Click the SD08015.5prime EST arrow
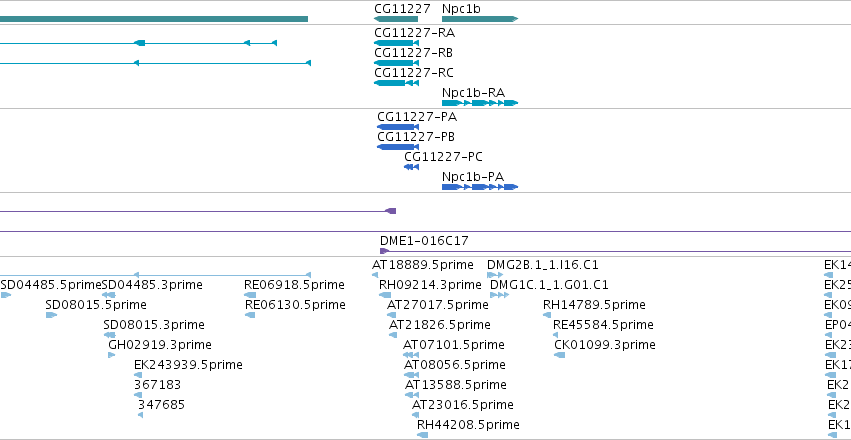This screenshot has height=440, width=851. point(52,315)
